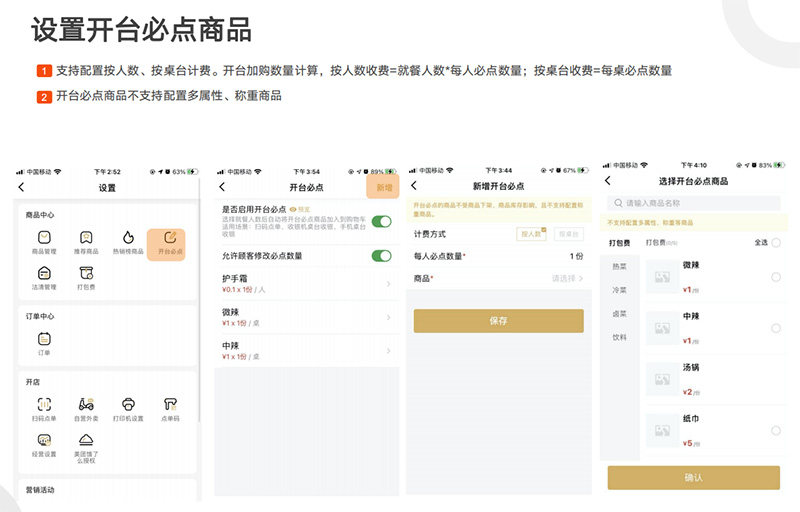Select 饮料 category tab
800x512 pixels.
pyautogui.click(x=619, y=337)
